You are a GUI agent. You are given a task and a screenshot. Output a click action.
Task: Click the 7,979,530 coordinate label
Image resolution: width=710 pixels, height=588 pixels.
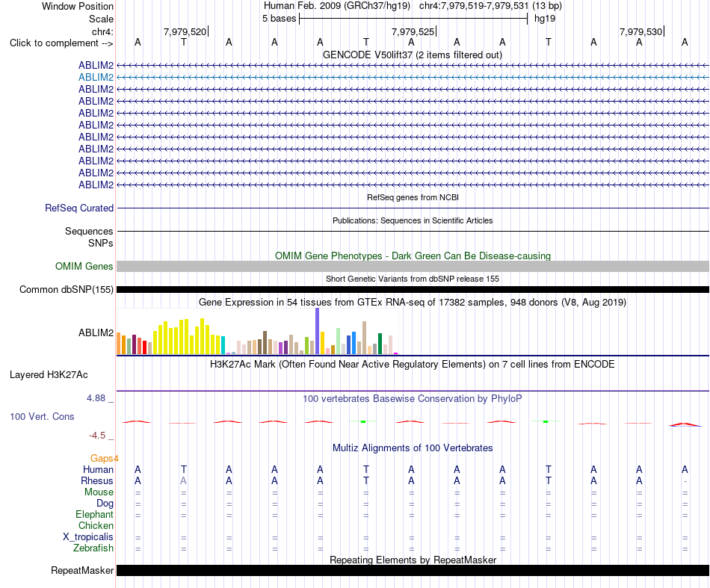click(640, 31)
